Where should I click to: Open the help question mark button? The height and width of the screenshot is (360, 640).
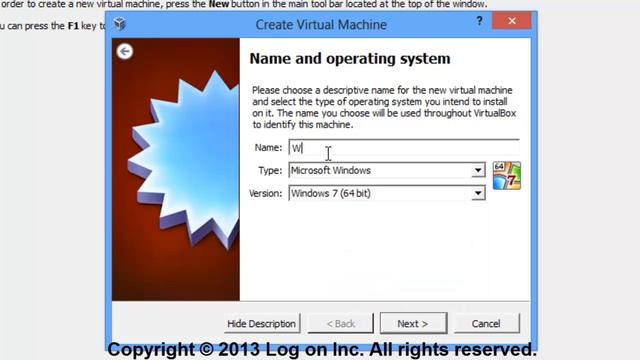click(x=479, y=21)
